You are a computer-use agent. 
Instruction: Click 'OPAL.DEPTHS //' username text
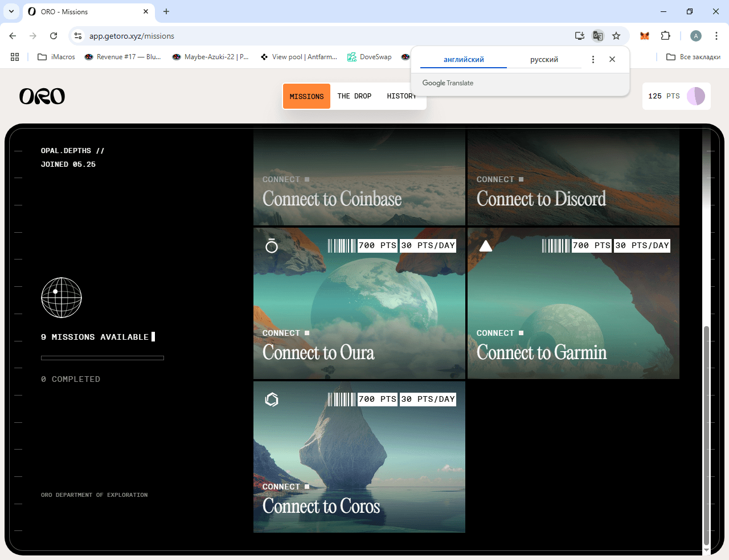72,151
